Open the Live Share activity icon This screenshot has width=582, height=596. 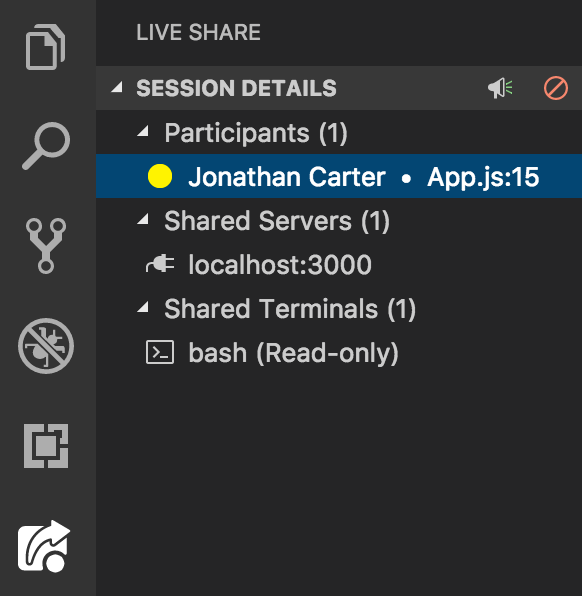coord(44,546)
